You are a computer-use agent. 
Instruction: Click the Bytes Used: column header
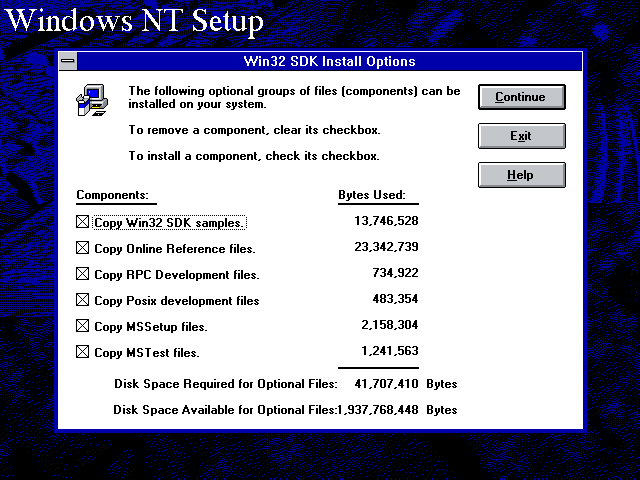tap(372, 195)
